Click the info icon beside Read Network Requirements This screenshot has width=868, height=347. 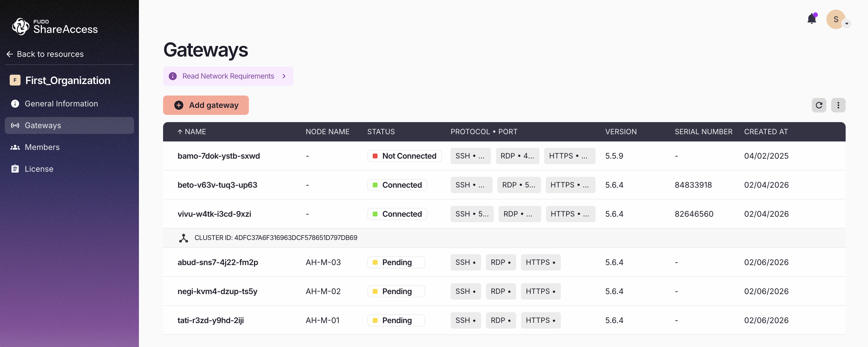point(172,76)
